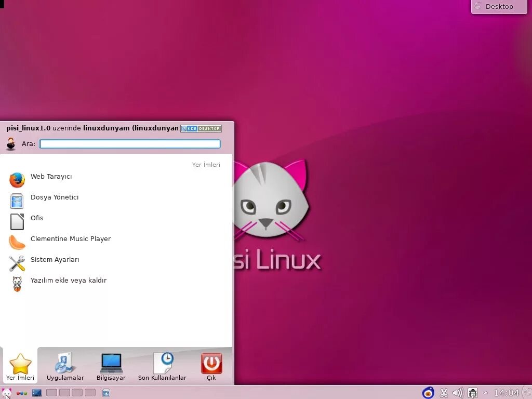Click the Dosya Yönetici label

[55, 197]
